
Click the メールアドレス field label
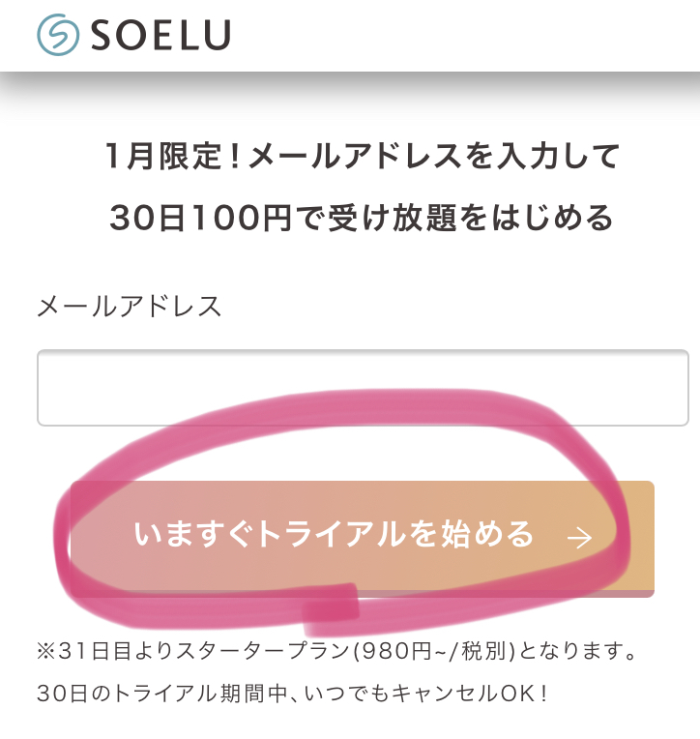pos(129,307)
